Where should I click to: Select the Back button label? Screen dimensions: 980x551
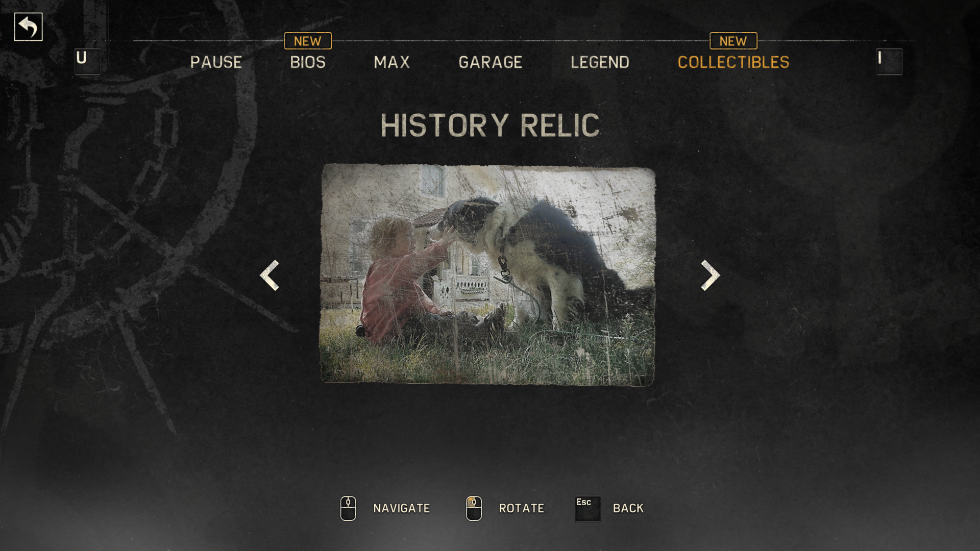point(628,508)
